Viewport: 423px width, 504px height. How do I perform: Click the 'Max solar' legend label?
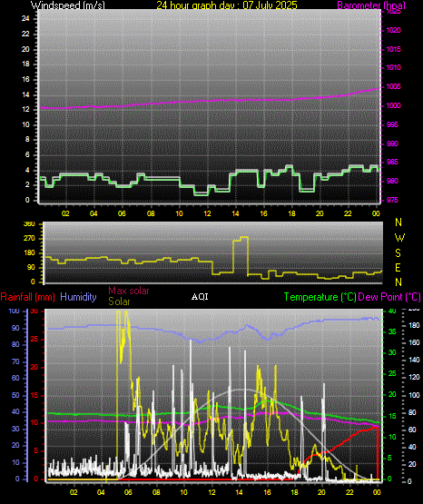click(x=129, y=291)
